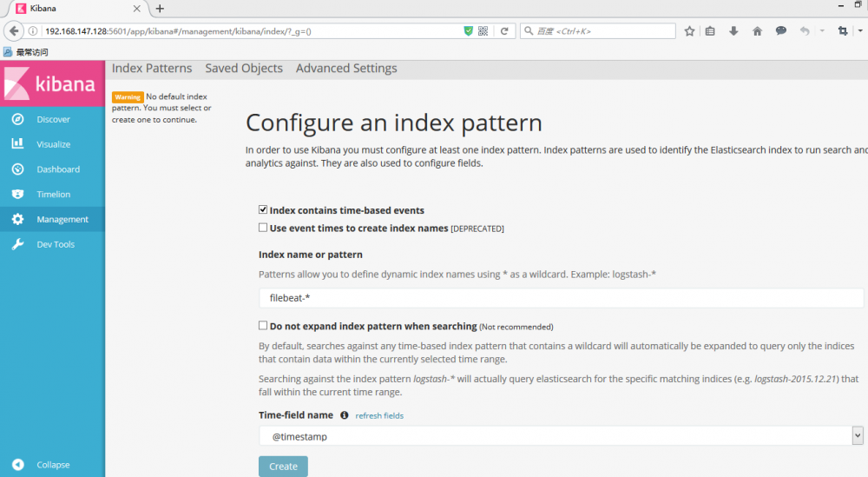Viewport: 868px width, 477px height.
Task: Open the Time-field name @timestamp dropdown
Action: coord(561,436)
